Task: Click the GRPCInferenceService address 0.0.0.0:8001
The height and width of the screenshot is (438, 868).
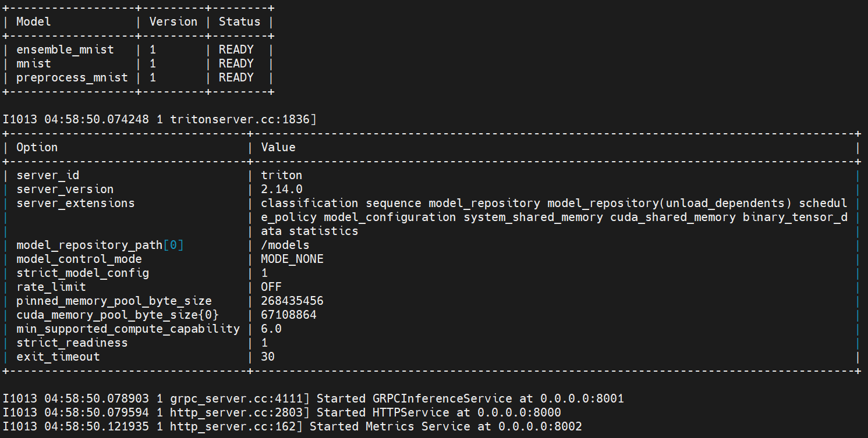Action: click(582, 398)
